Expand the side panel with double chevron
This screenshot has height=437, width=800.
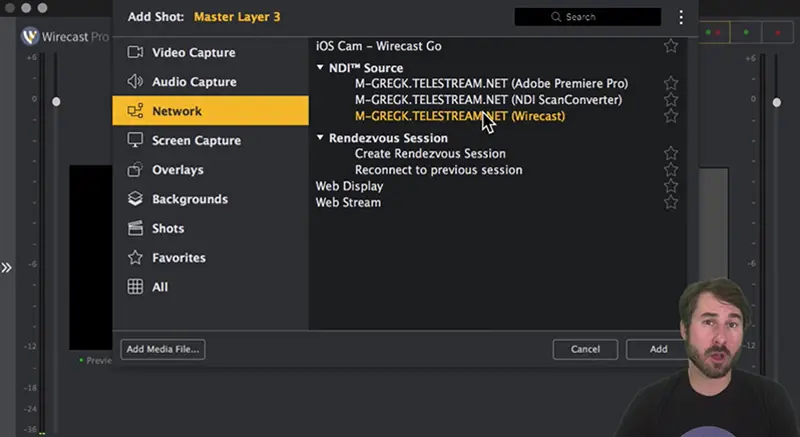6,267
